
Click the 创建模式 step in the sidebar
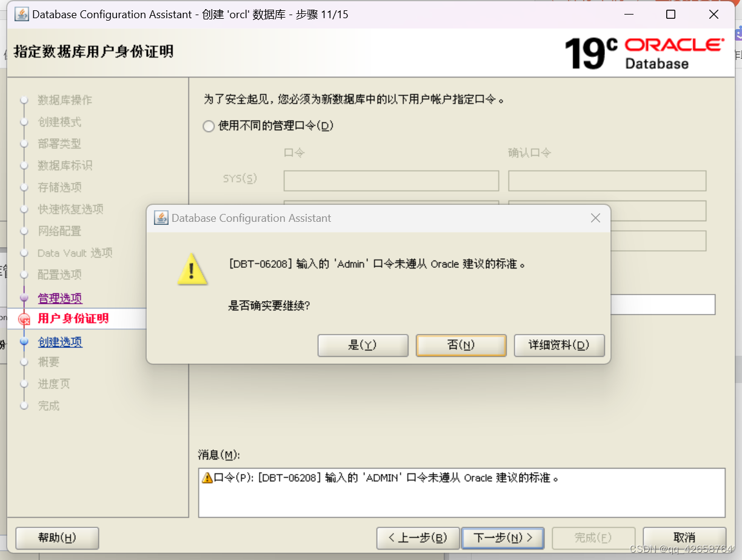pyautogui.click(x=59, y=122)
